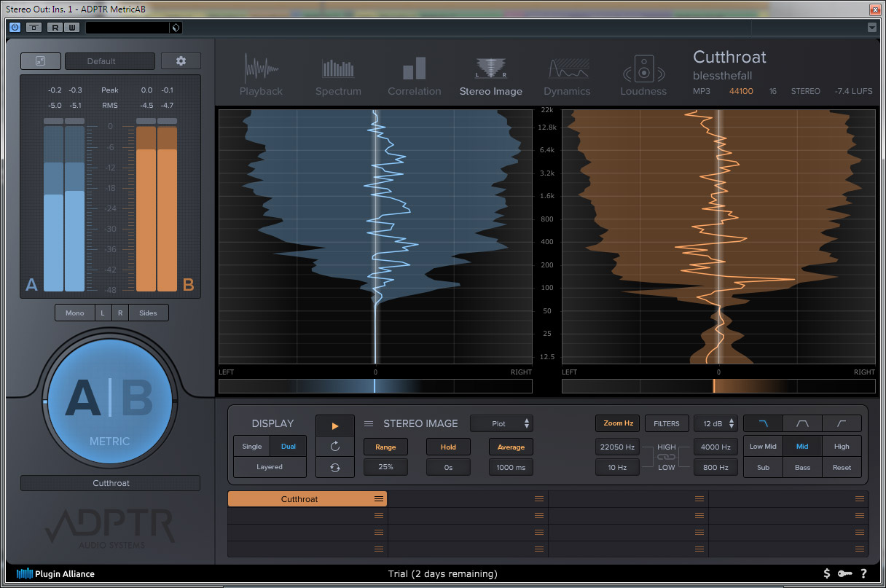The height and width of the screenshot is (588, 886).
Task: Click the Reset band button
Action: [842, 467]
